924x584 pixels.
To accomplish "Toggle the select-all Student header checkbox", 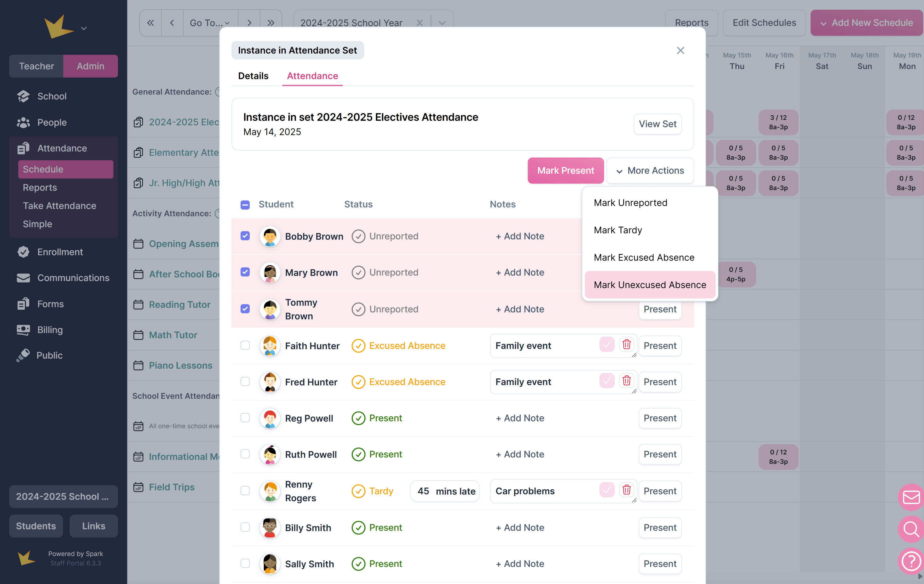I will coord(245,204).
